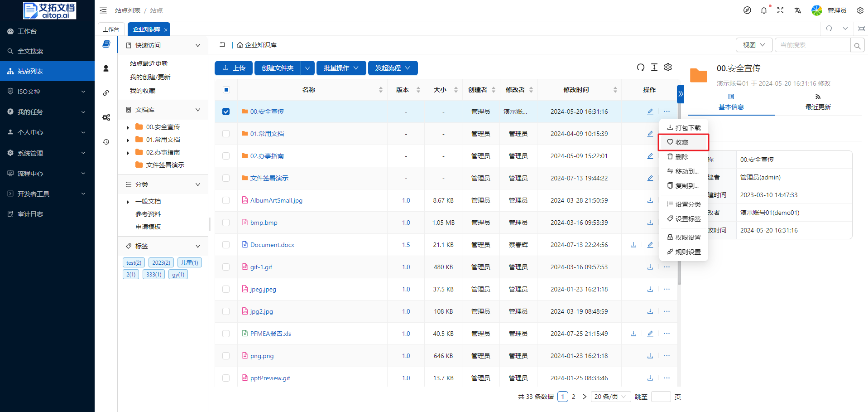Click the refresh icon above file table
This screenshot has height=412, width=868.
(x=640, y=68)
